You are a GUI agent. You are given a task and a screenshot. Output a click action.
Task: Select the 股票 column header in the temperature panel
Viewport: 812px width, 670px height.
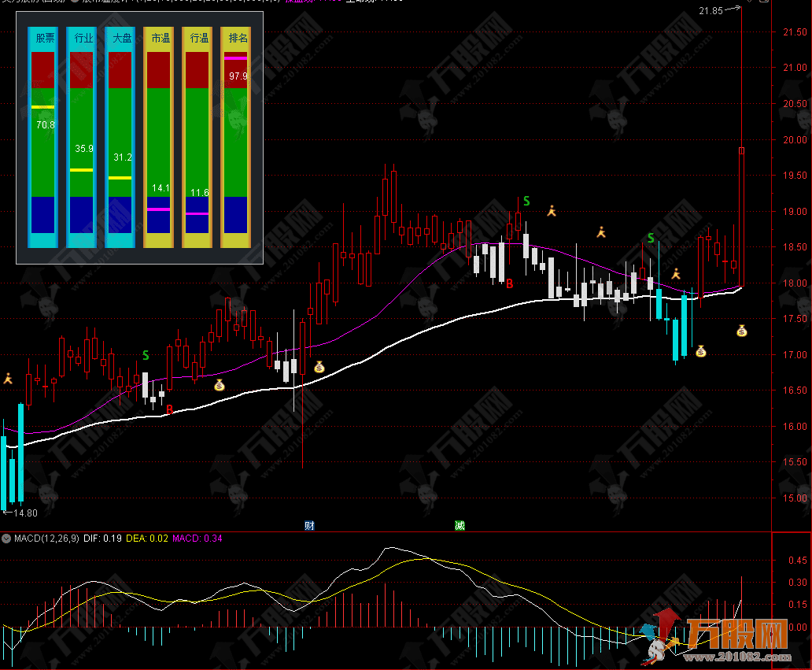(42, 37)
